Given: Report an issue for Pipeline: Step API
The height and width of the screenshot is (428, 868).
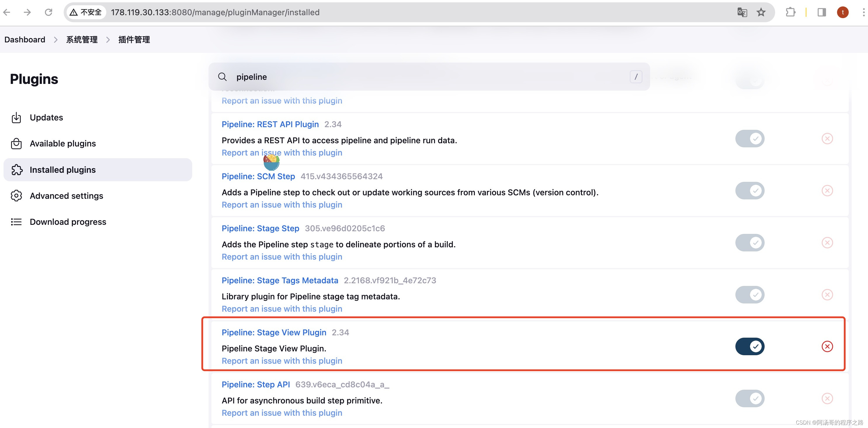Looking at the screenshot, I should point(282,413).
